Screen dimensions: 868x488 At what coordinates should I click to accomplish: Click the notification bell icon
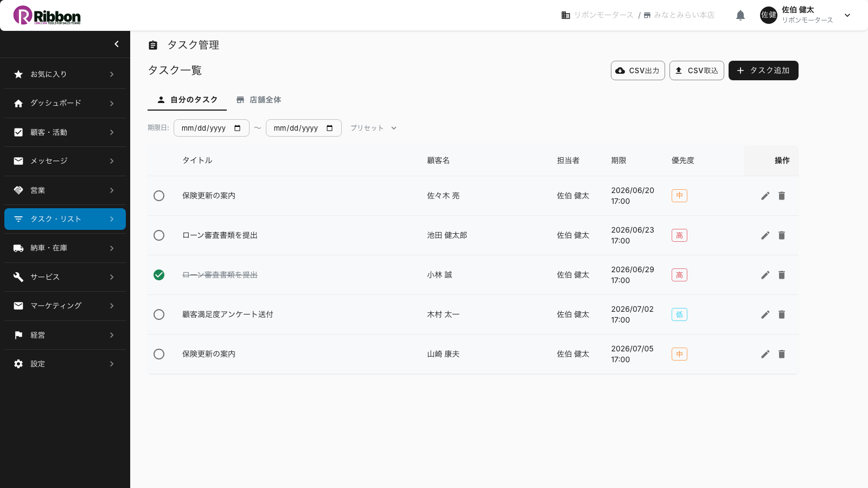coord(741,15)
